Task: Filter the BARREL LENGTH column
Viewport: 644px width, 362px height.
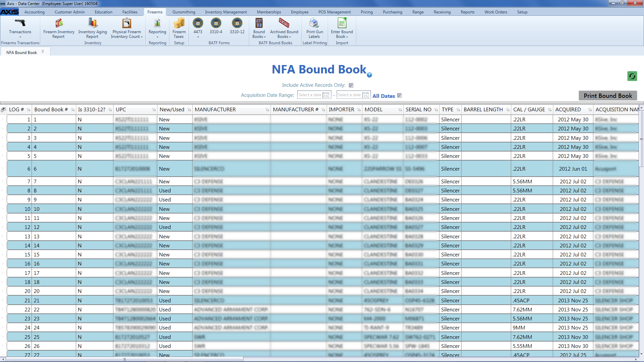Action: coord(507,110)
